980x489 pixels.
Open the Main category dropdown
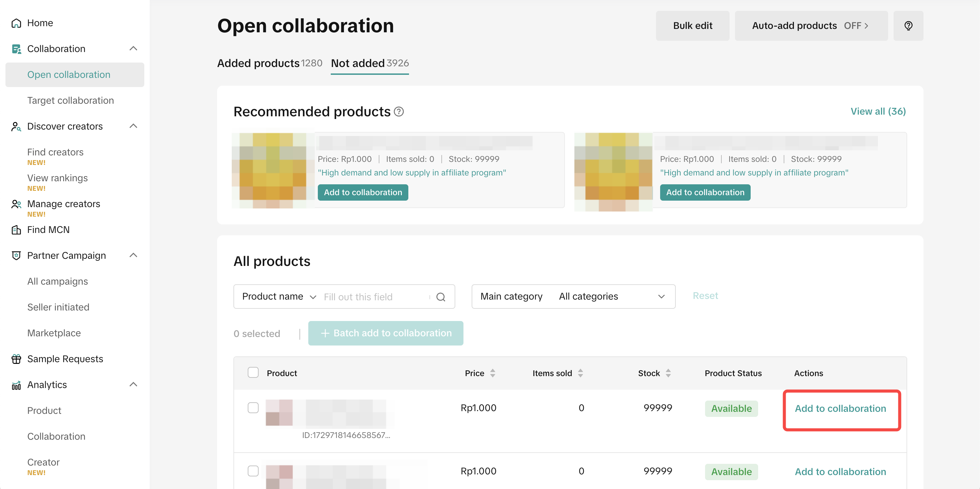click(573, 297)
